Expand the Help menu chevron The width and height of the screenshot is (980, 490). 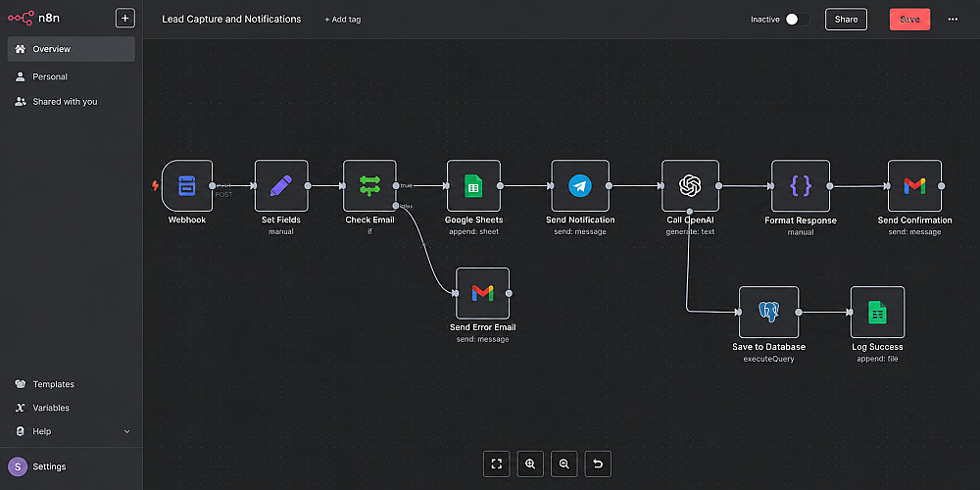126,431
